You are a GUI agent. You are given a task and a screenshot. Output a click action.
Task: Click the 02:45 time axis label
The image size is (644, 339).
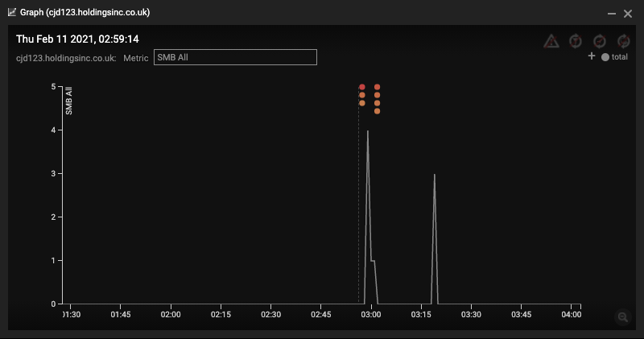coord(320,314)
